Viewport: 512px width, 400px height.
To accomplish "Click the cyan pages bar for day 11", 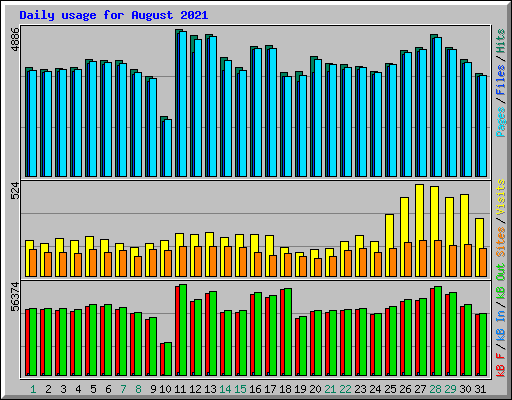I will [183, 104].
